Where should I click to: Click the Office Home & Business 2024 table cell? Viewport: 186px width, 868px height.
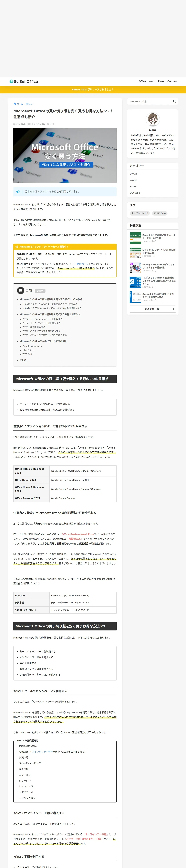pyautogui.click(x=31, y=471)
